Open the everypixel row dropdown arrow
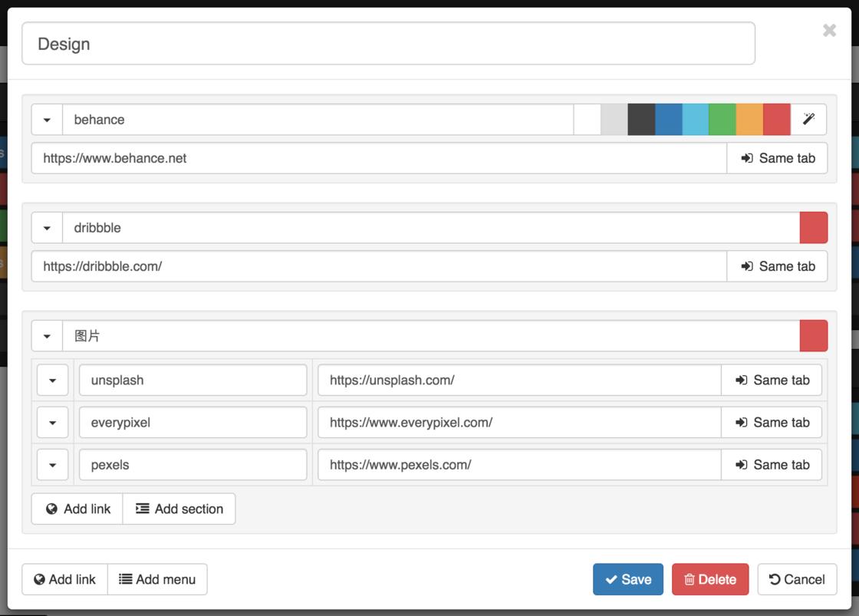This screenshot has height=616, width=859. tap(53, 423)
